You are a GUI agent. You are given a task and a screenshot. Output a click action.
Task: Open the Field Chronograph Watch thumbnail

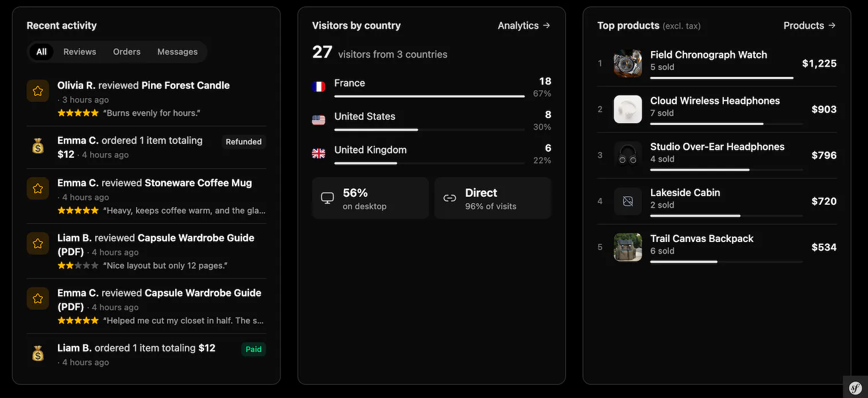(627, 63)
